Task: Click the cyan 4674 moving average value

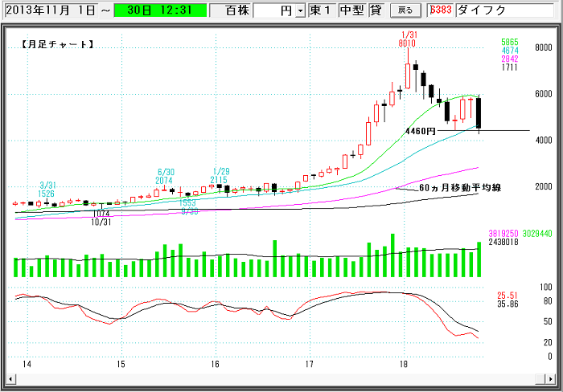Action: click(x=510, y=51)
